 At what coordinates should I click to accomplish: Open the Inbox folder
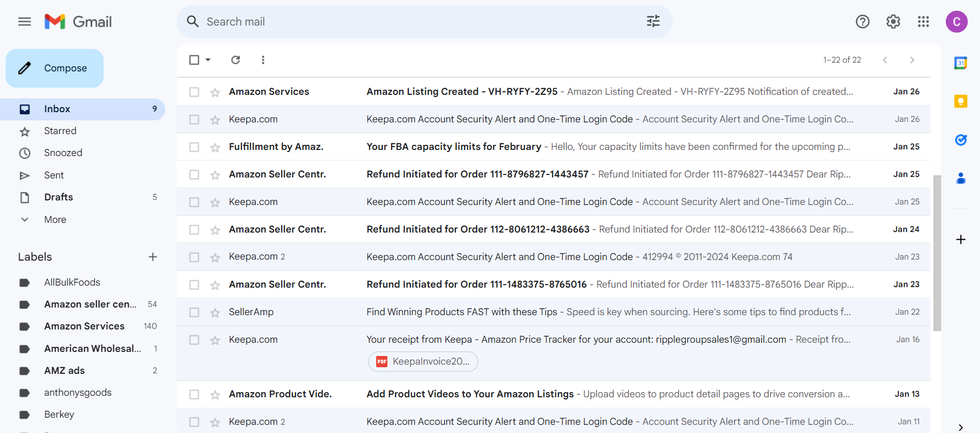pos(83,109)
